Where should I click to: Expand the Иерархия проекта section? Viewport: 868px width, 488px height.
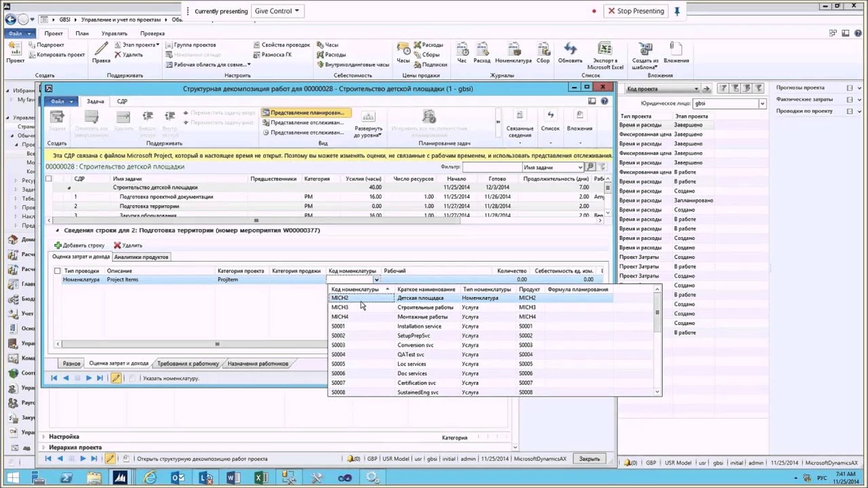tap(73, 447)
